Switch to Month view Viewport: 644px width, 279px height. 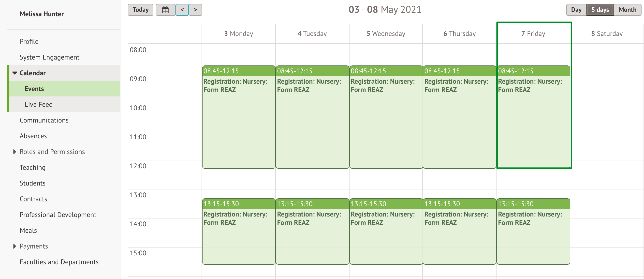[x=627, y=10]
